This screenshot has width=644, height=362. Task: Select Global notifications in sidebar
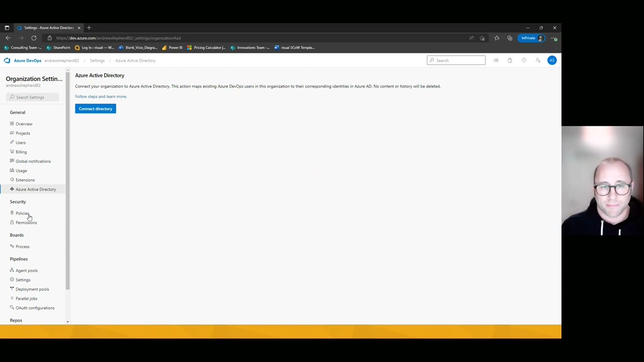tap(33, 161)
